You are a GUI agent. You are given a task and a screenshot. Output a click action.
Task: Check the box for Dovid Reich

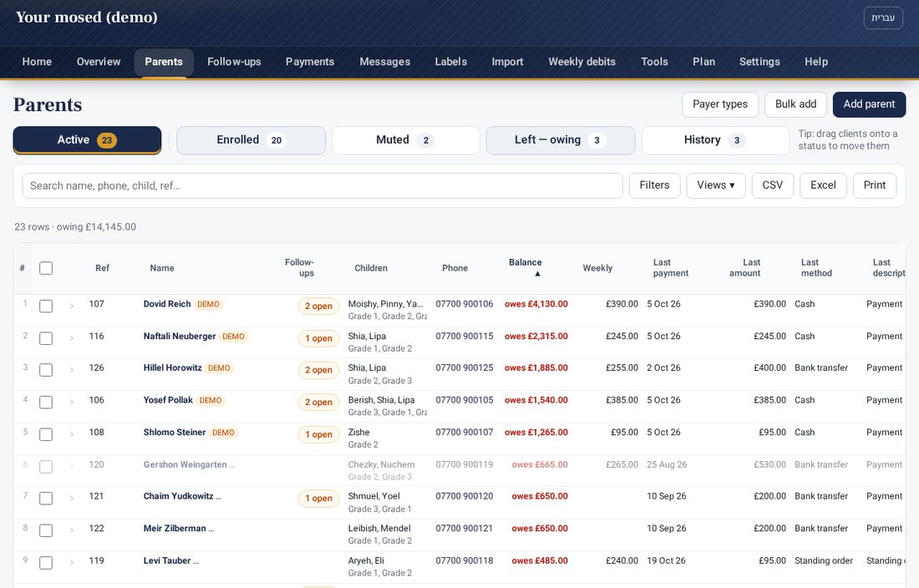click(x=46, y=307)
